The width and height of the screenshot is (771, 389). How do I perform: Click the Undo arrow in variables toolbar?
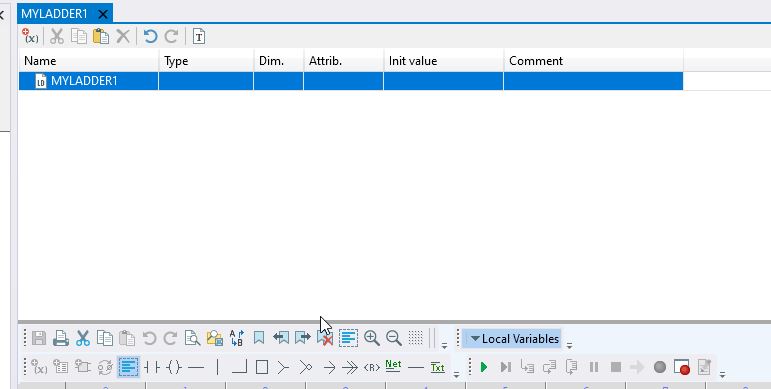click(150, 36)
